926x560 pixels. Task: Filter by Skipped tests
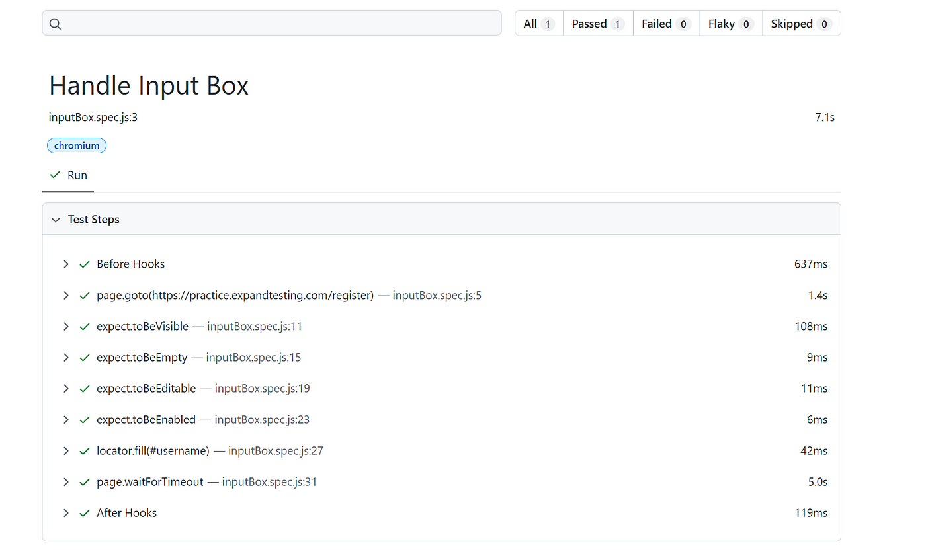click(x=802, y=24)
